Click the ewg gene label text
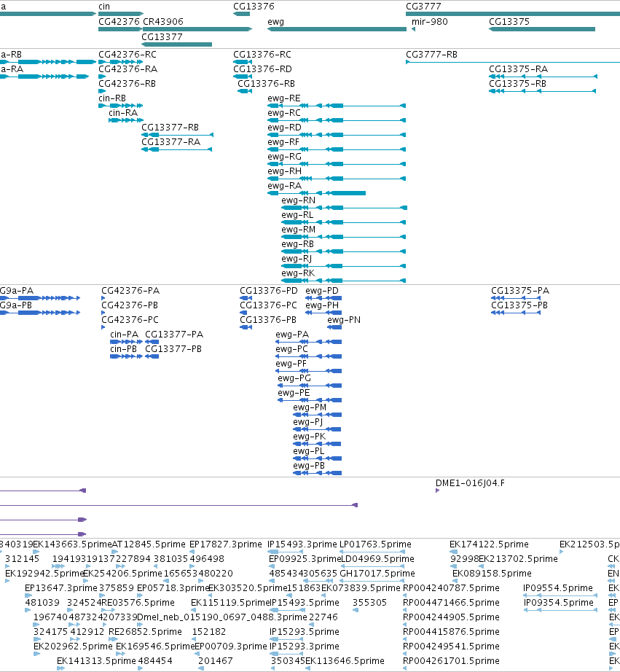 [275, 22]
